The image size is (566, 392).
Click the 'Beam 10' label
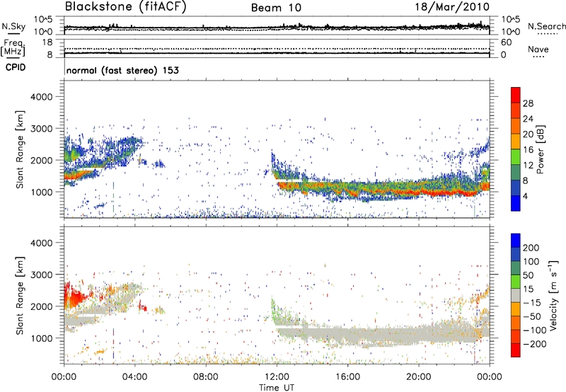[276, 8]
